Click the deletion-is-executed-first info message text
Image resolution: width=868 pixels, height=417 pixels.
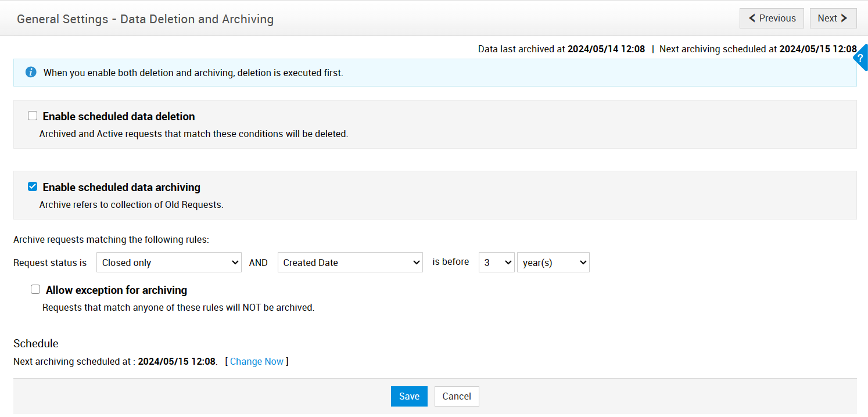point(193,73)
